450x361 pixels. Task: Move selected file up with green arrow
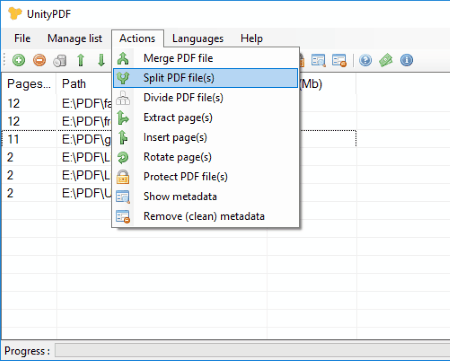click(x=81, y=60)
